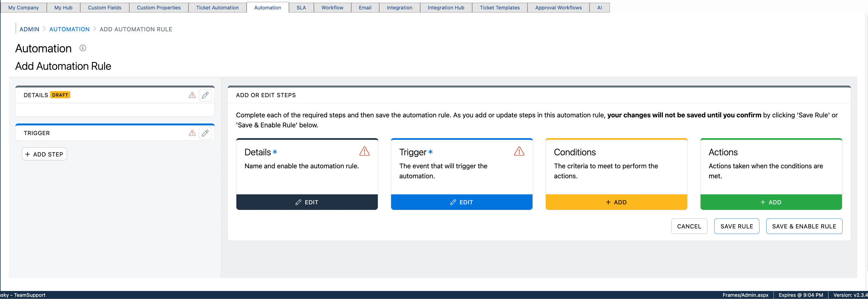Click the info icon next to Automation heading

point(82,48)
